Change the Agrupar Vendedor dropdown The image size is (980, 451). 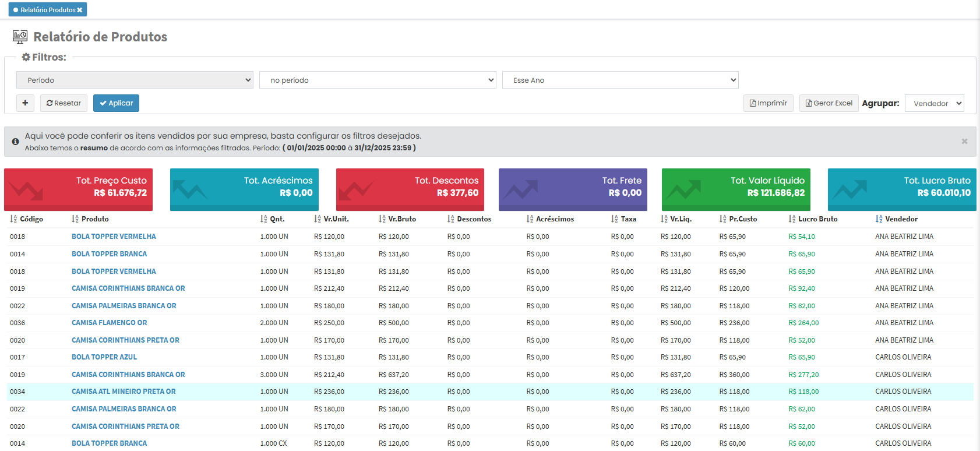pos(934,104)
